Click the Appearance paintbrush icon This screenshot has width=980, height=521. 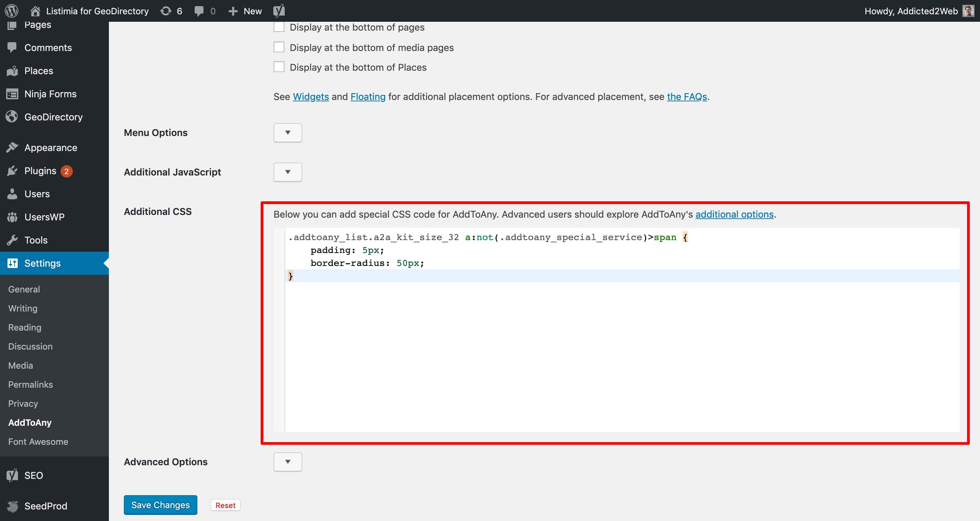[x=12, y=148]
